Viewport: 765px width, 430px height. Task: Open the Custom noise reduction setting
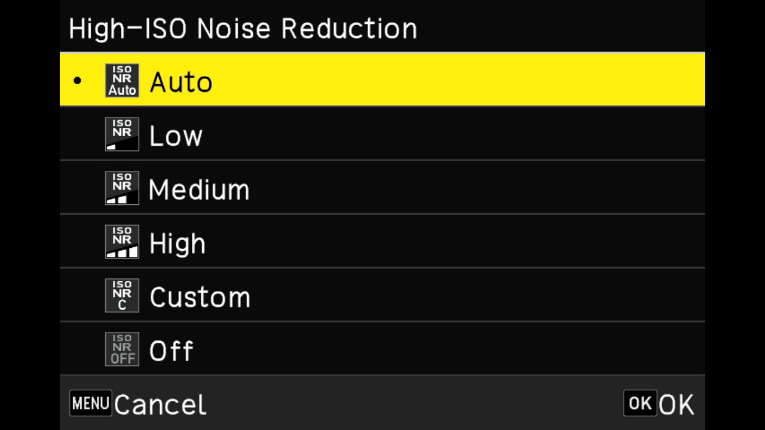200,297
